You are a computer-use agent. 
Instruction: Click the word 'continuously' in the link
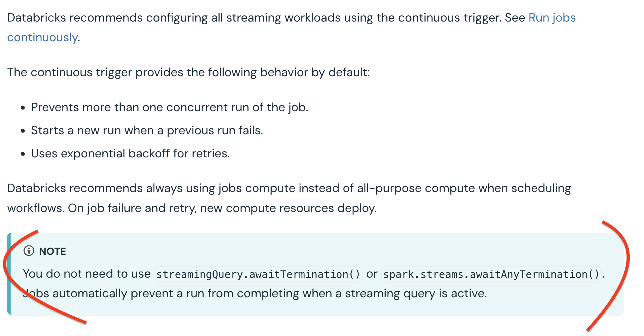point(42,37)
